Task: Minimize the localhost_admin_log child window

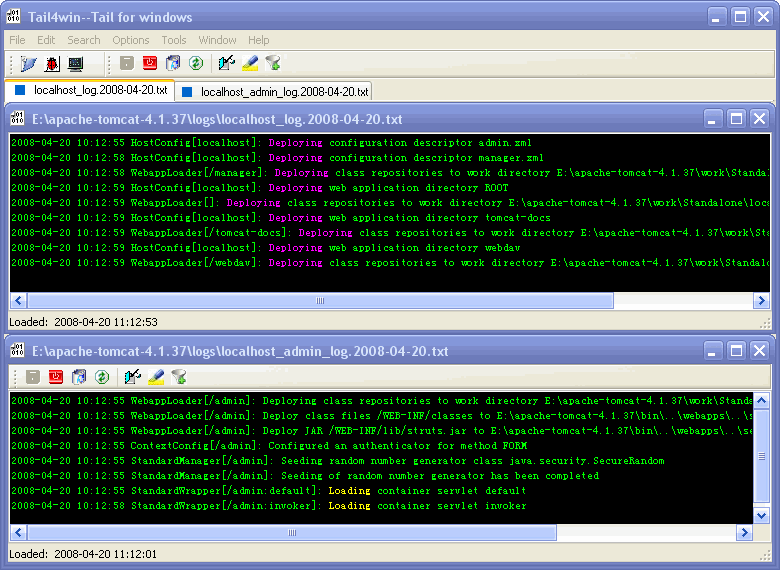Action: tap(712, 351)
